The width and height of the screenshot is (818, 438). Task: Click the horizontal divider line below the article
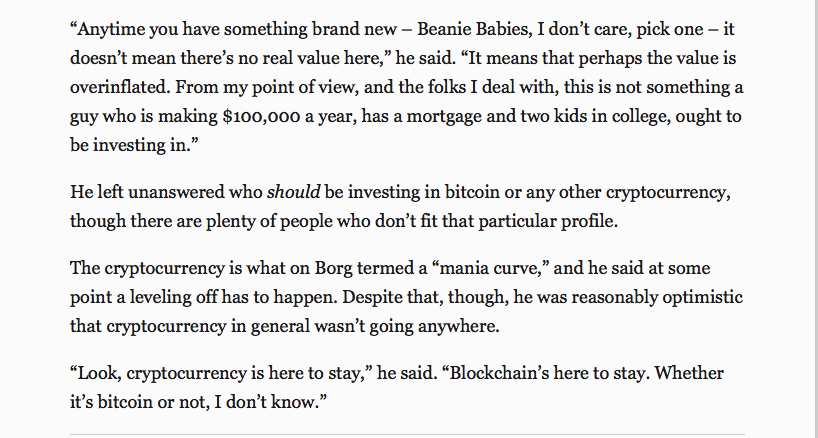point(407,434)
